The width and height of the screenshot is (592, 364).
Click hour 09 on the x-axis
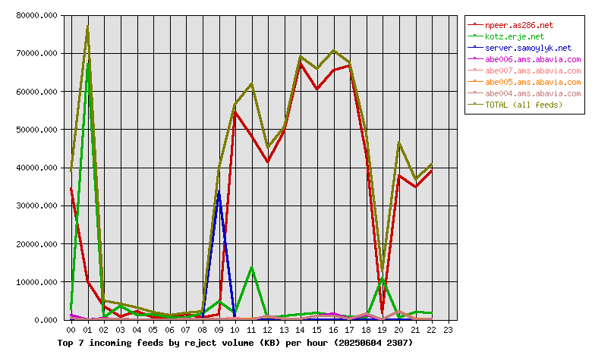click(x=219, y=330)
